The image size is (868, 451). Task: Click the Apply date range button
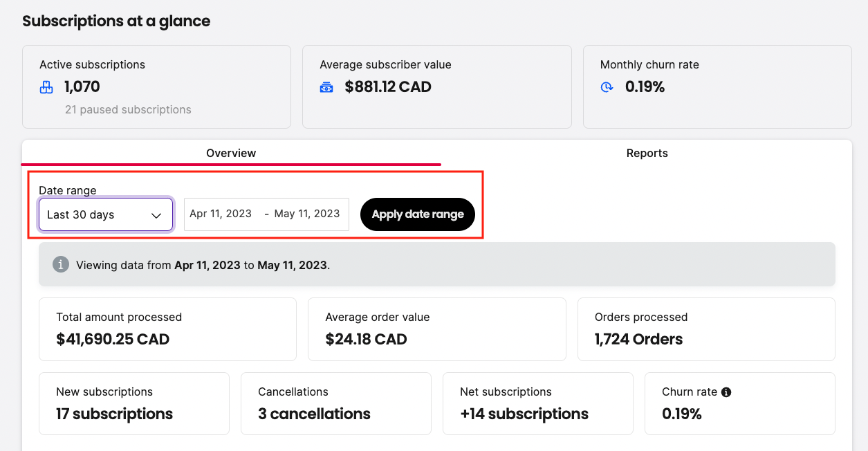(418, 214)
